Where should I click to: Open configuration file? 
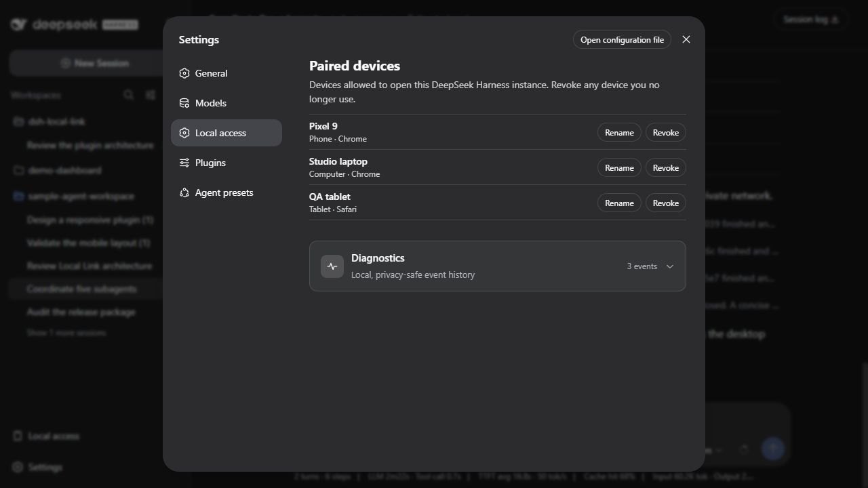(622, 39)
